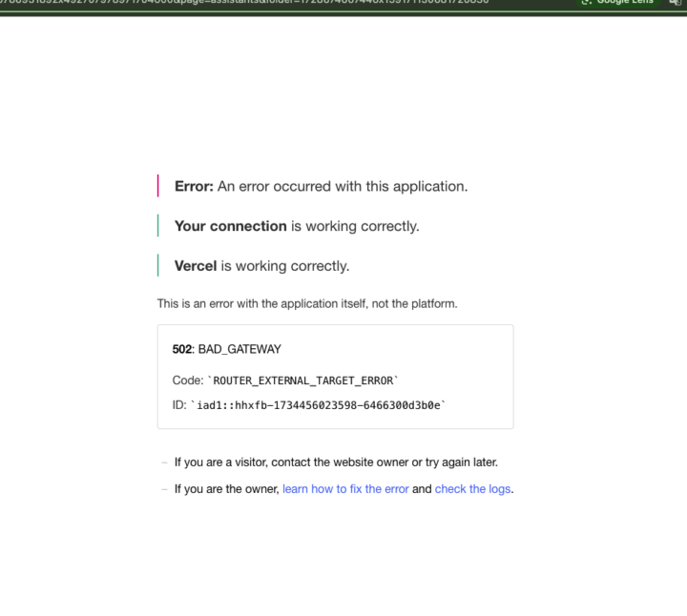
Task: Click the icon right of Google Lens button
Action: click(676, 2)
